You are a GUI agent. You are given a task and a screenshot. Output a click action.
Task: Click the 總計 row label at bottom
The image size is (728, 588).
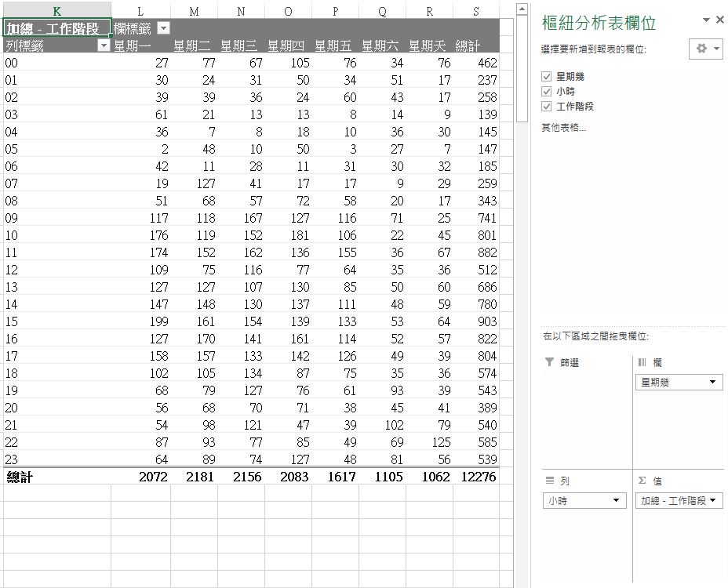57,477
